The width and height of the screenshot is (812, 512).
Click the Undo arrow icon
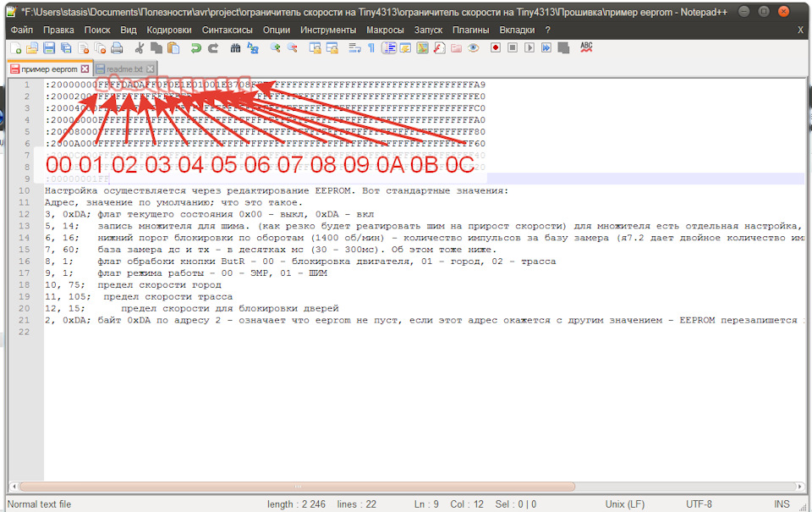point(196,48)
